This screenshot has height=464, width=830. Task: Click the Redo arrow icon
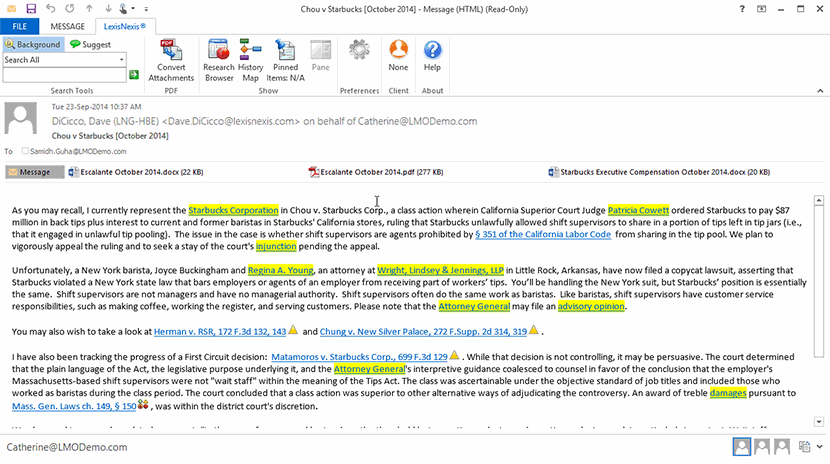(70, 8)
